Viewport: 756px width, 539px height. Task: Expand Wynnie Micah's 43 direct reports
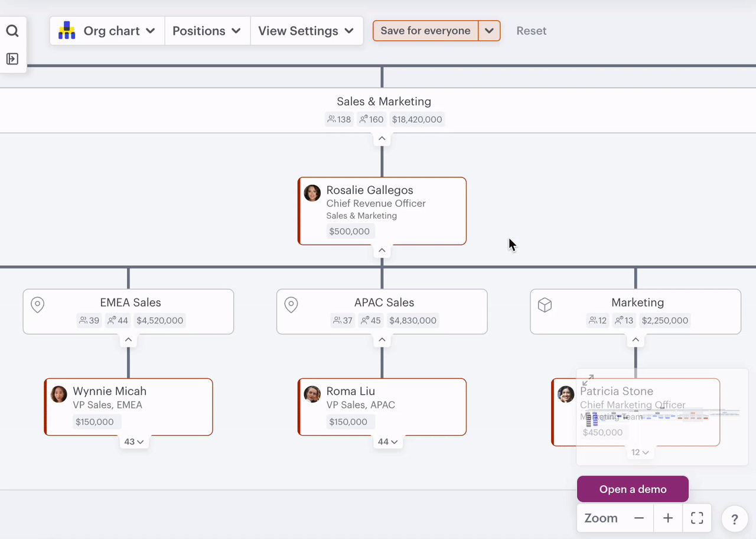[134, 441]
